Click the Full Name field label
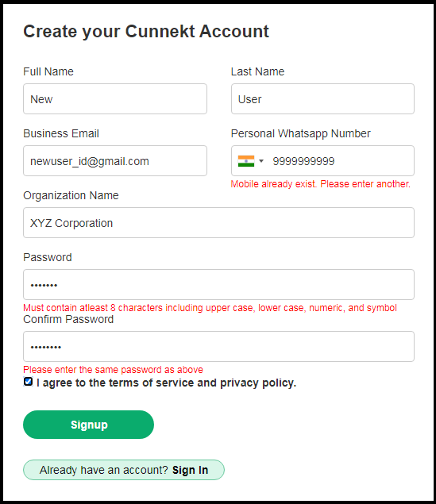Viewport: 436px width, 504px height. (x=48, y=71)
